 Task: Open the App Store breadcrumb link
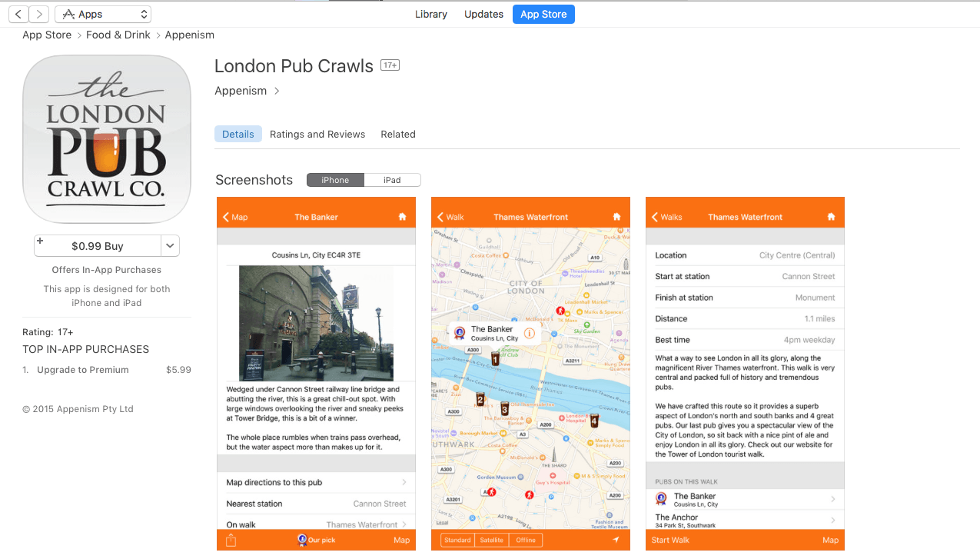(47, 35)
